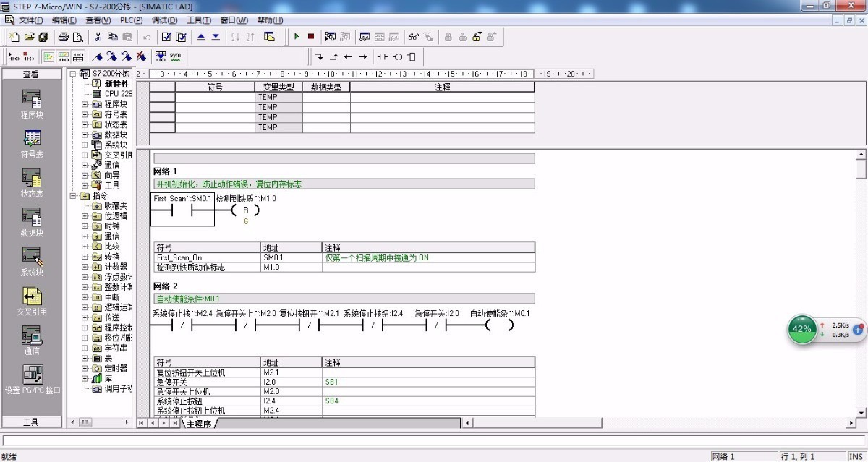Click the editor vertical scrollbar thumb
This screenshot has height=462, width=868.
pos(861,170)
